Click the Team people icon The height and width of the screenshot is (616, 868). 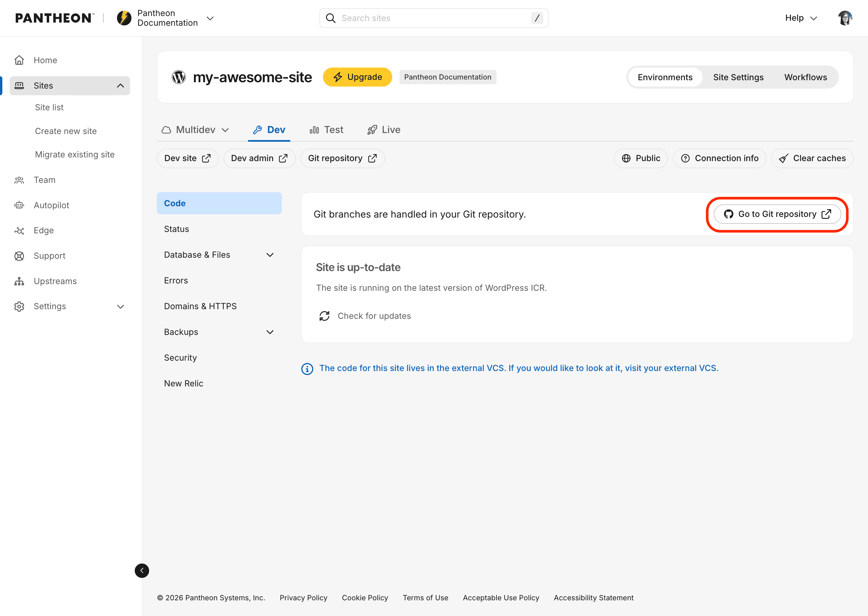pos(19,180)
